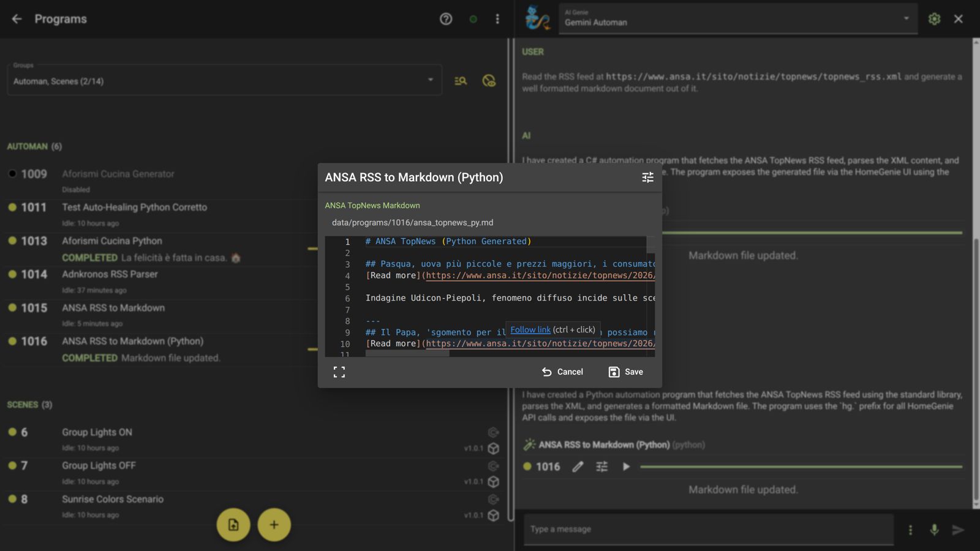Open the Programs three-dot overflow menu
Viewport: 980px width, 551px height.
(x=497, y=19)
